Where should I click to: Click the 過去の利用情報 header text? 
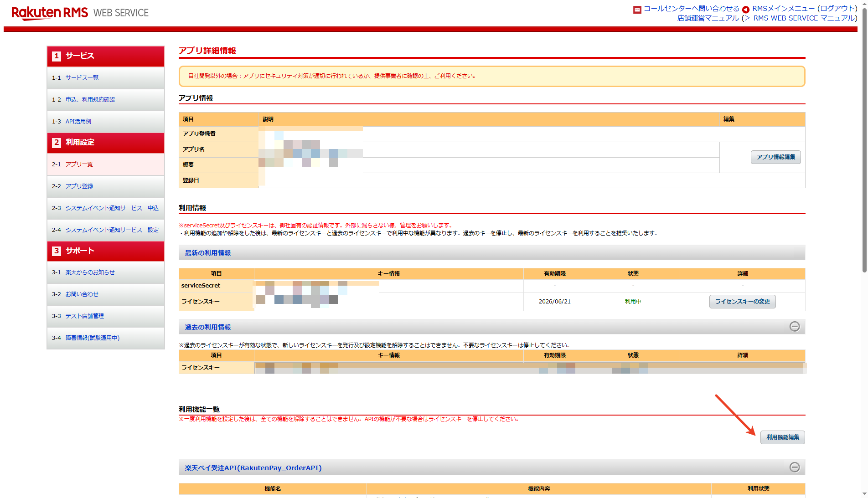coord(208,327)
